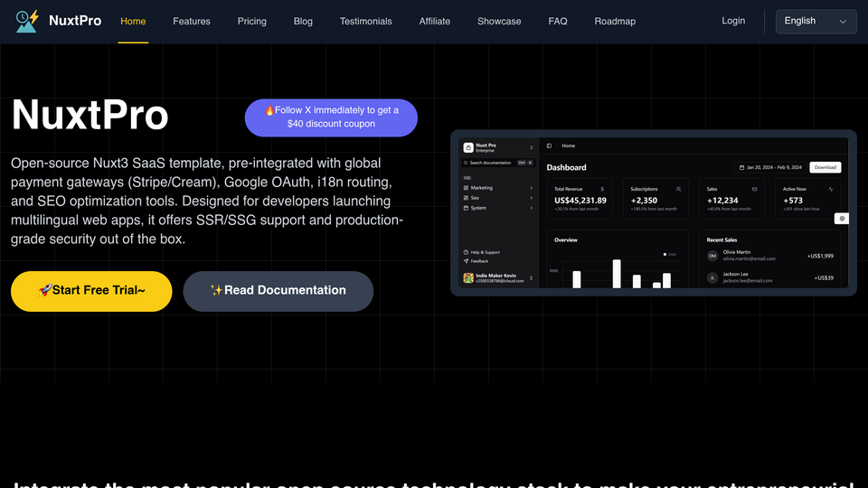The image size is (868, 488).
Task: Click the total legend dot in Overview chart
Action: [665, 255]
